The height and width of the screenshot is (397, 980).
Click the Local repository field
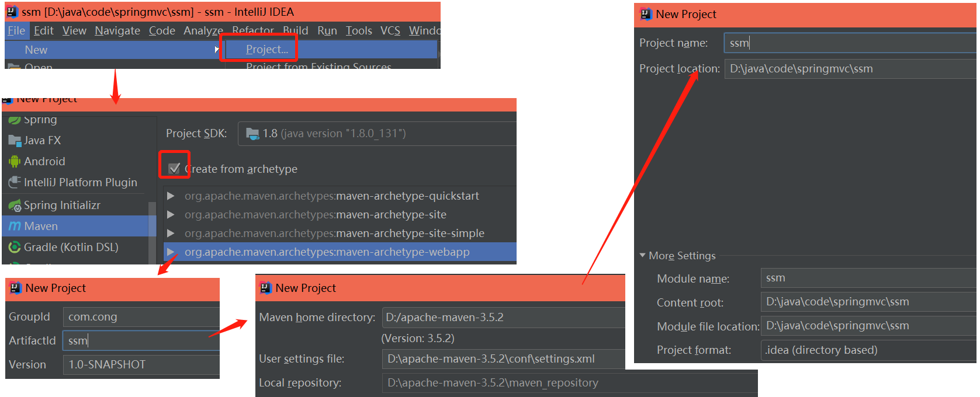pyautogui.click(x=570, y=382)
